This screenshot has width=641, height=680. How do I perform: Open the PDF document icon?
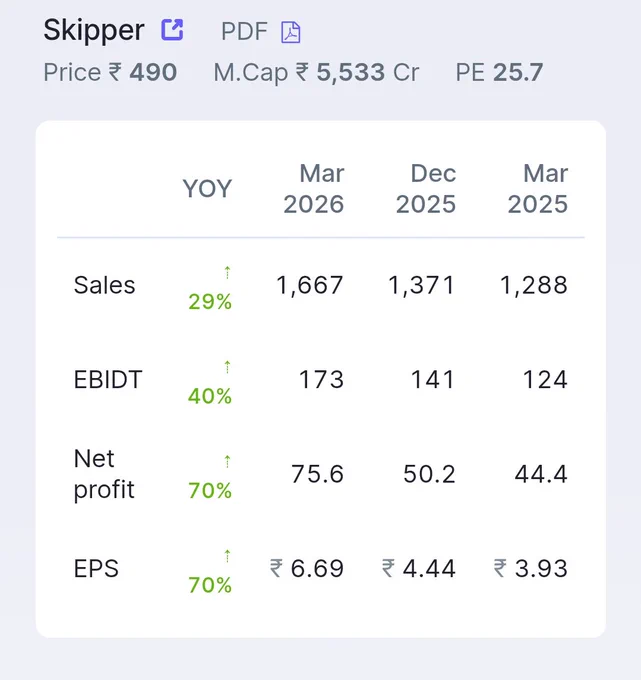click(x=291, y=32)
